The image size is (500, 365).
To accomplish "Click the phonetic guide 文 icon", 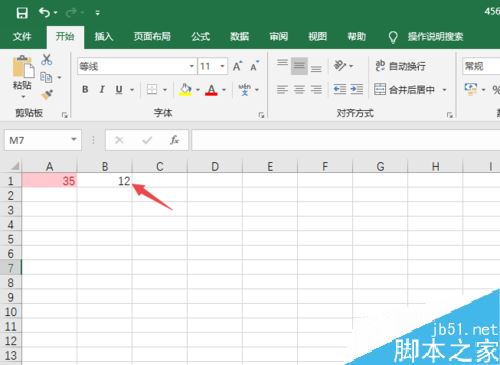I will click(x=244, y=89).
